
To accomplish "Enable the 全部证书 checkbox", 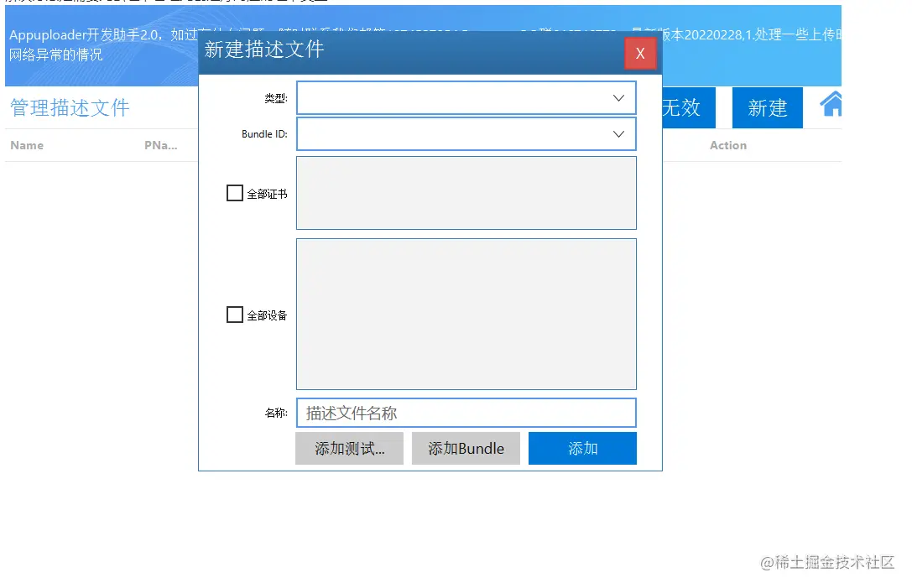I will click(x=234, y=193).
